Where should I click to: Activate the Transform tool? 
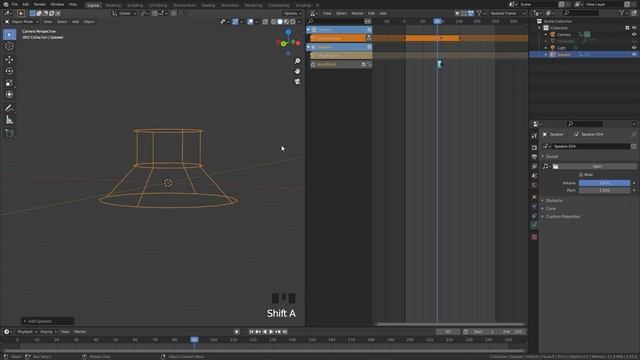click(x=9, y=95)
